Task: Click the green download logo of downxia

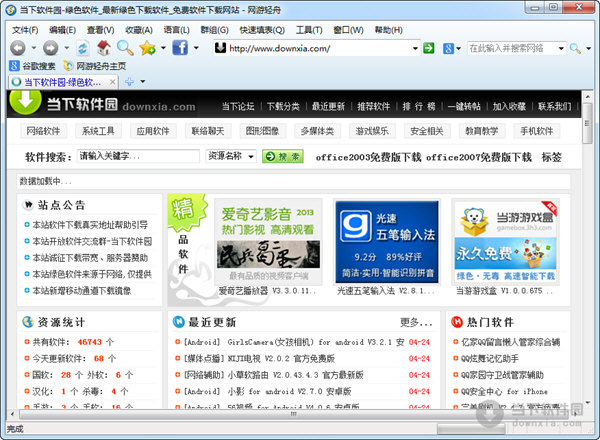Action: (x=25, y=101)
